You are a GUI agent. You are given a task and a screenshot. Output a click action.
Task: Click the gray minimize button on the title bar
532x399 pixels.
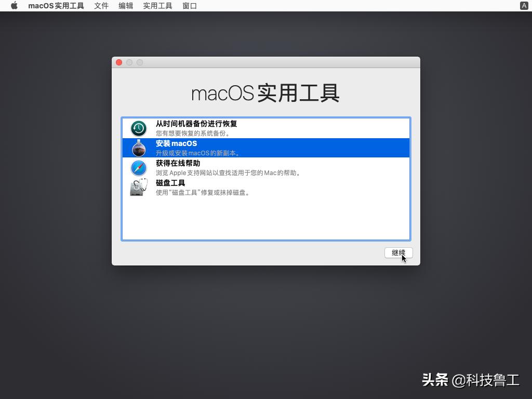[x=129, y=62]
